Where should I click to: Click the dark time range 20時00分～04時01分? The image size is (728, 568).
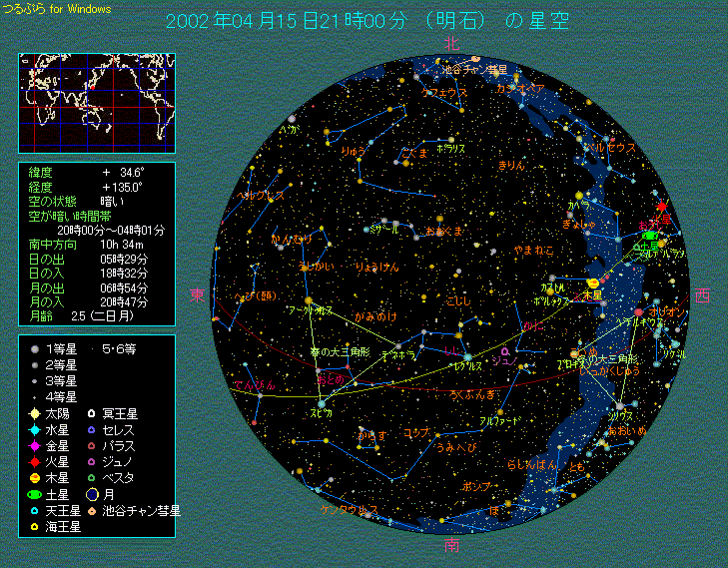111,231
